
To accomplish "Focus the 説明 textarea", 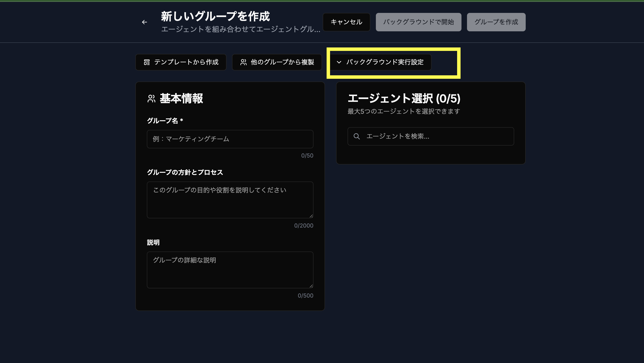I will (x=230, y=270).
